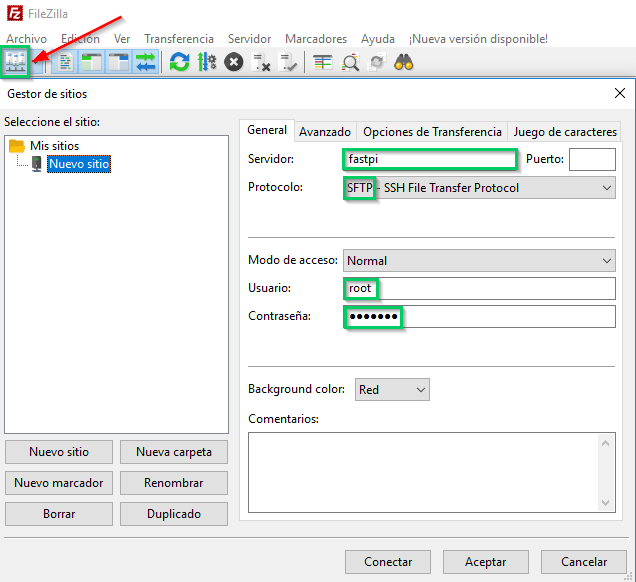
Task: Expand the Modo de acceso dropdown
Action: [x=607, y=260]
